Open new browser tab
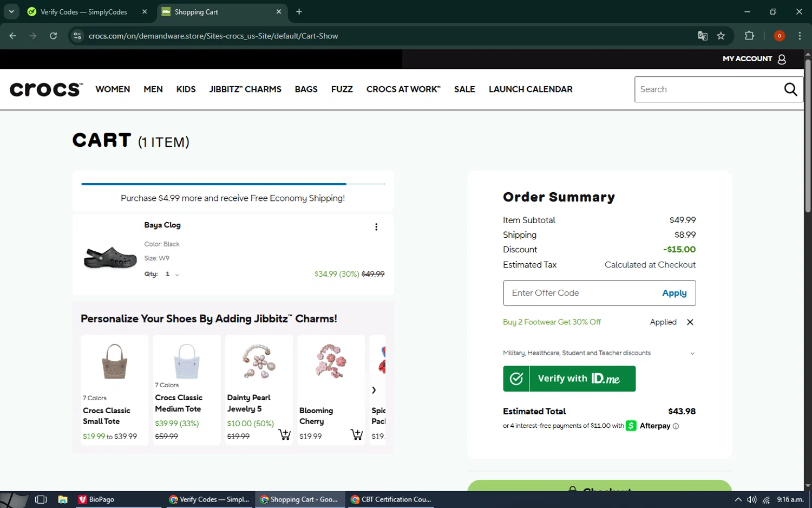This screenshot has height=508, width=812. pos(299,11)
